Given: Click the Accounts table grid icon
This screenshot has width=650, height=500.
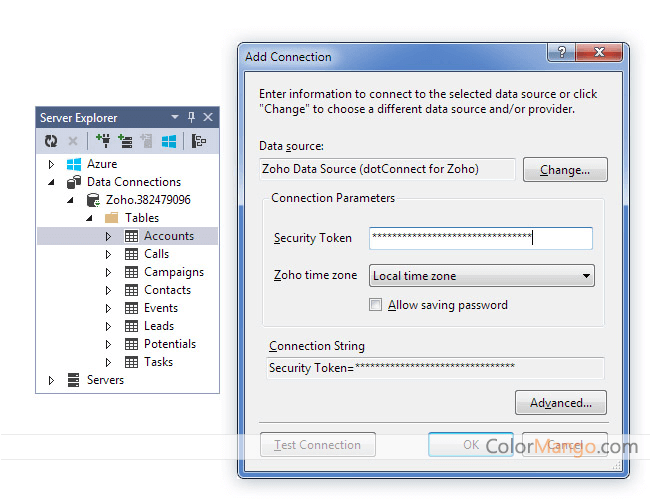Looking at the screenshot, I should tap(131, 236).
